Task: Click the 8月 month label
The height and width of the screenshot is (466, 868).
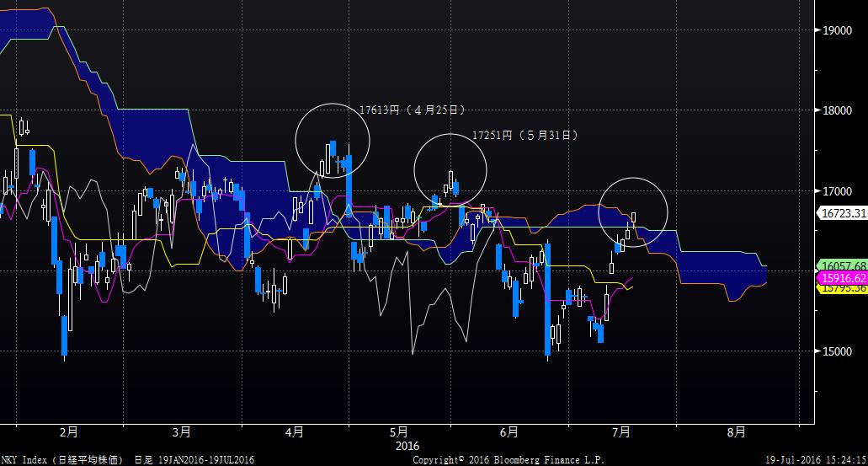Action: click(x=737, y=432)
